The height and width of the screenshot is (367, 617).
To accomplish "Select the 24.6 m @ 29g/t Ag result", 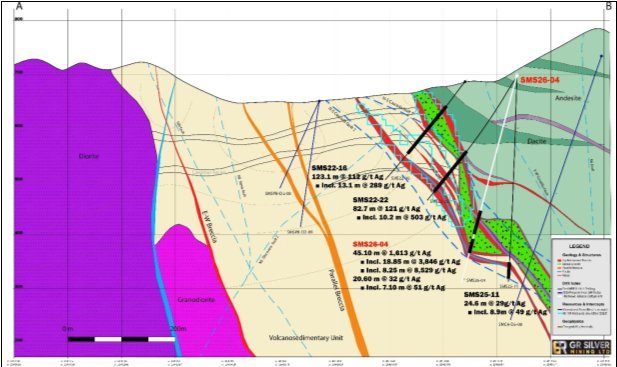I will click(495, 303).
